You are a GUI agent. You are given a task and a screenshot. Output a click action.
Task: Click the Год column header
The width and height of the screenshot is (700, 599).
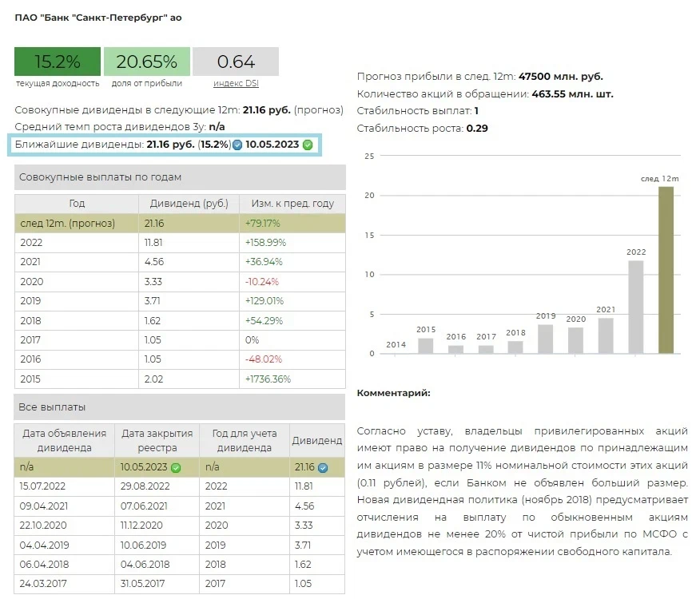77,204
